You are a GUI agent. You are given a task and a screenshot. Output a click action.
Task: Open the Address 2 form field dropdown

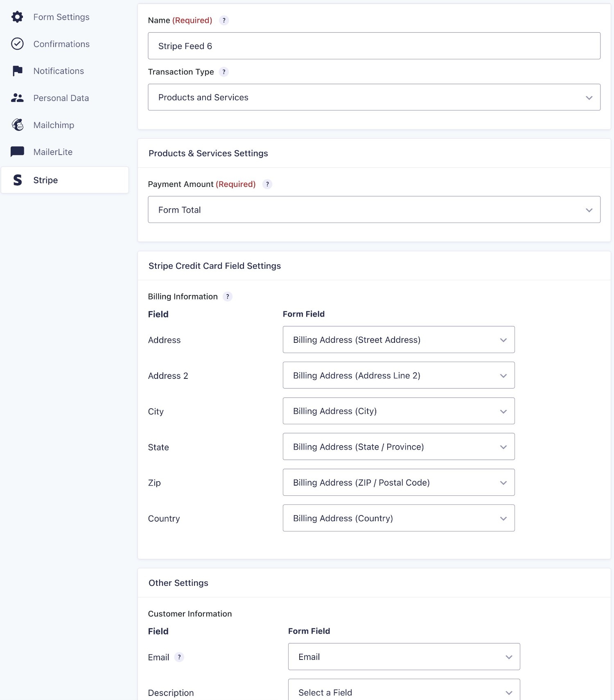tap(399, 375)
